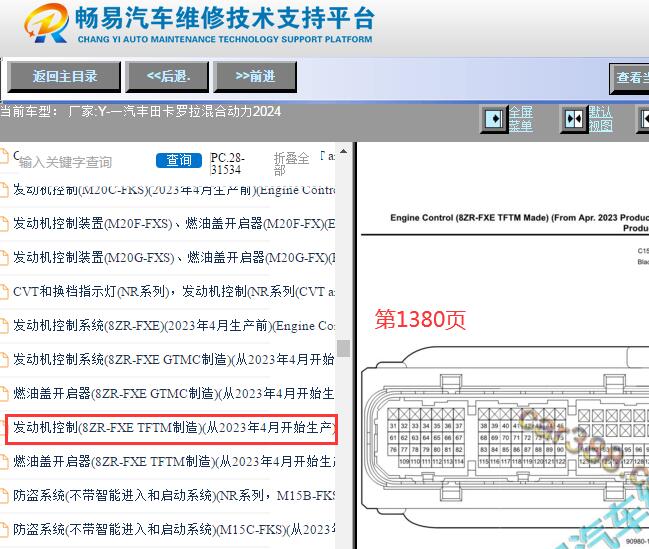Click document icon beside 防盗系统(M15C-FKS)

tap(4, 530)
